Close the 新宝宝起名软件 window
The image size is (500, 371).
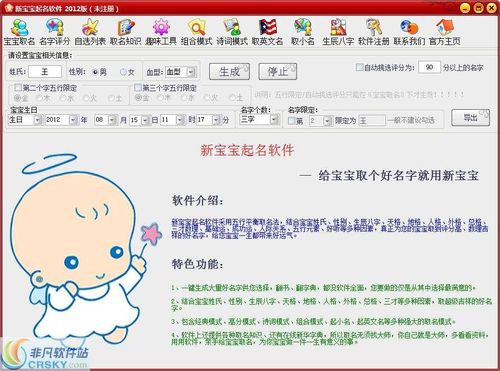click(492, 8)
